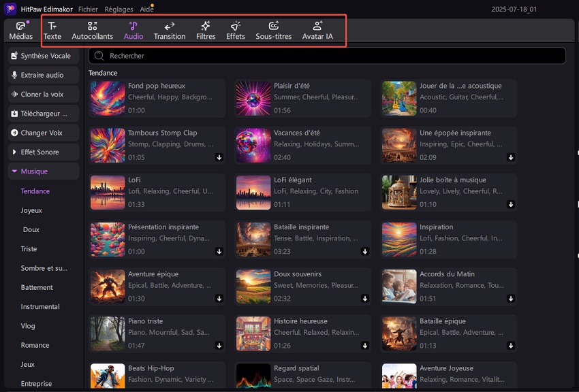The image size is (579, 392).
Task: Download Piano triste track
Action: 219,346
